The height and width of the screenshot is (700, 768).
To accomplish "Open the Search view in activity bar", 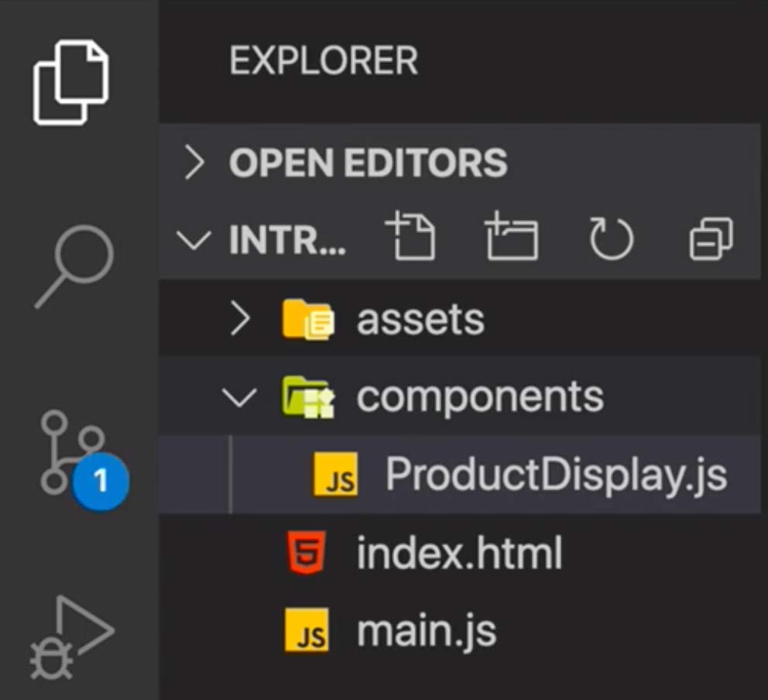I will 74,266.
